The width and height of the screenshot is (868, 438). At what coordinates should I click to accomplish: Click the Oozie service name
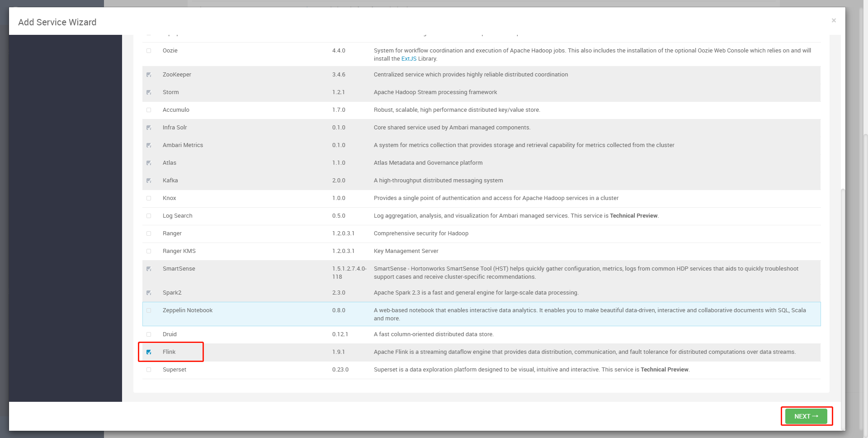(170, 51)
